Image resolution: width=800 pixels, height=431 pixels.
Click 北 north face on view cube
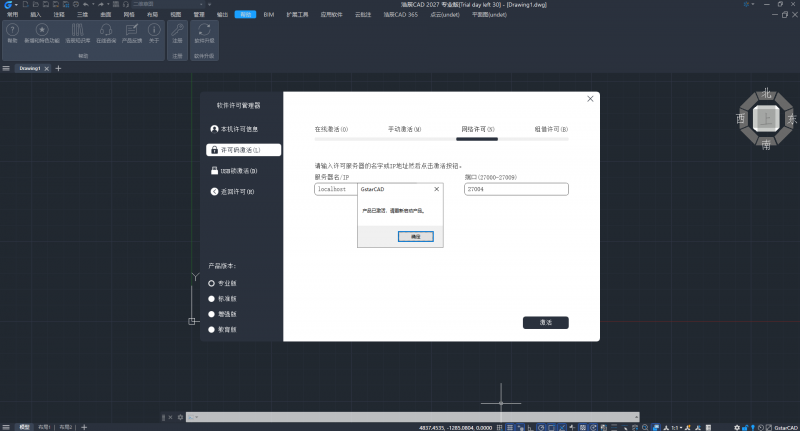point(766,94)
